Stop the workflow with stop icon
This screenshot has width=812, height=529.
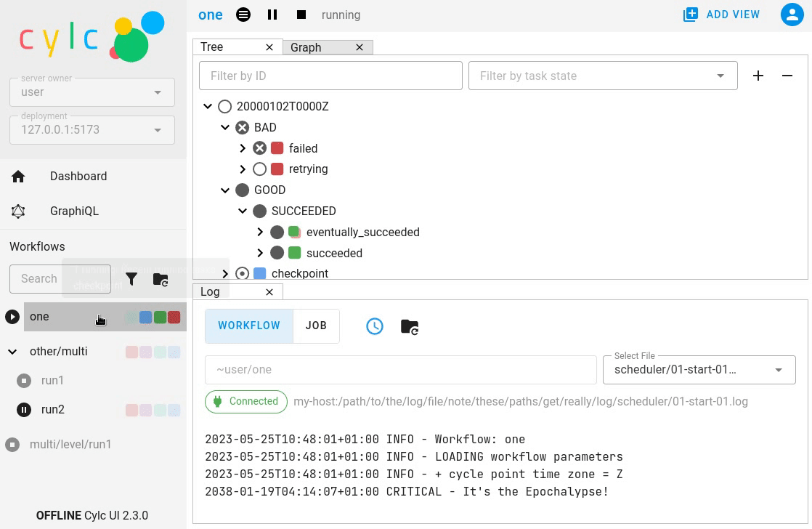tap(301, 15)
